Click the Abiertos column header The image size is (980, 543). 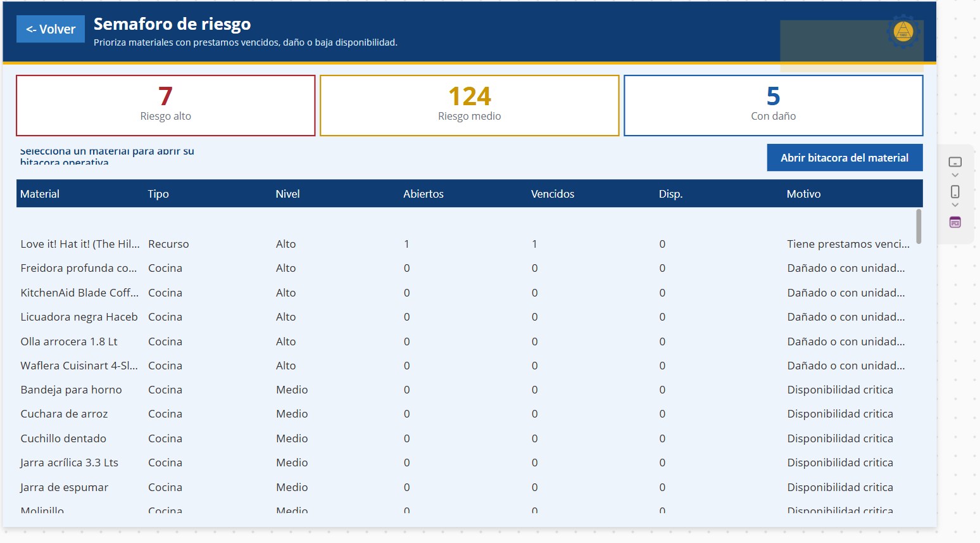(x=424, y=194)
